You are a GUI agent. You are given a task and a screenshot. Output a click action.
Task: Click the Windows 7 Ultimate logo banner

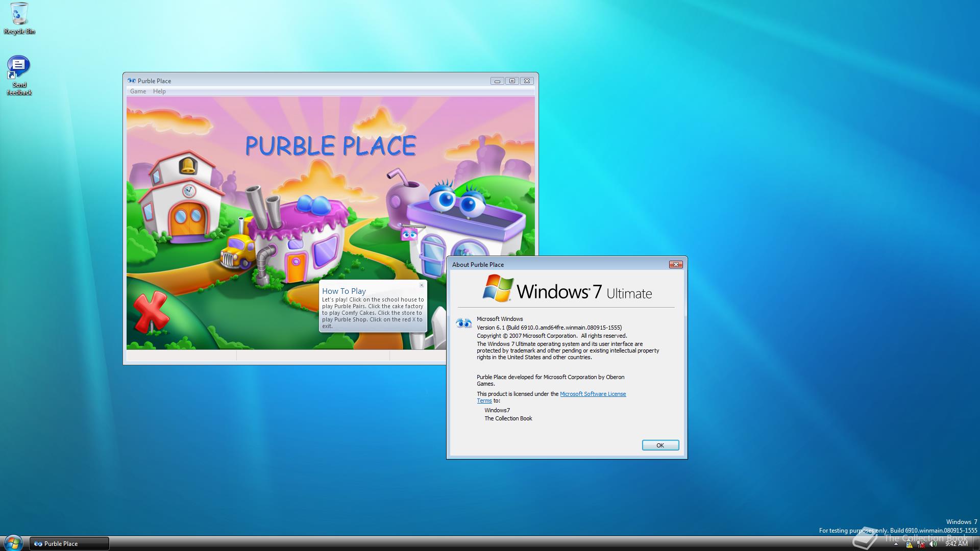[x=567, y=289]
